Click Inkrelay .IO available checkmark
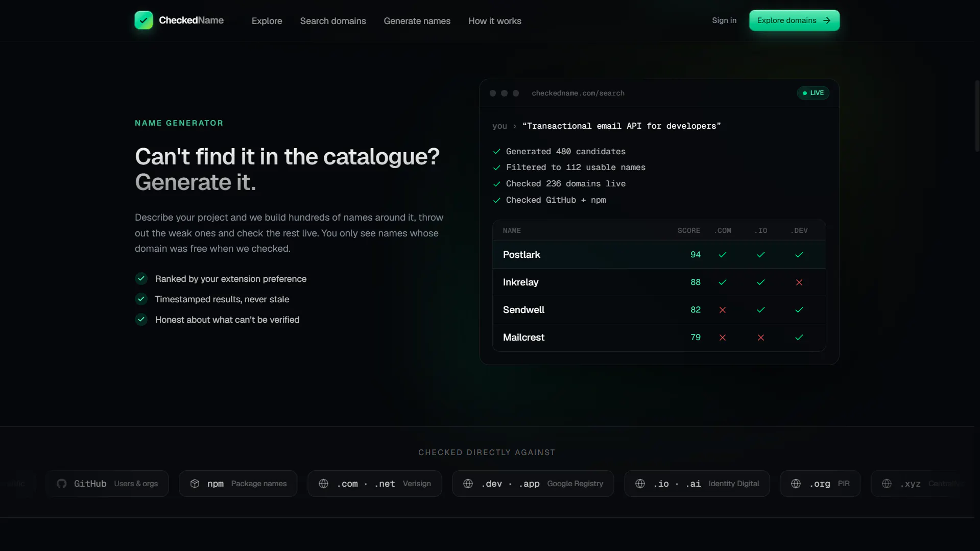Viewport: 980px width, 551px height. click(x=760, y=282)
